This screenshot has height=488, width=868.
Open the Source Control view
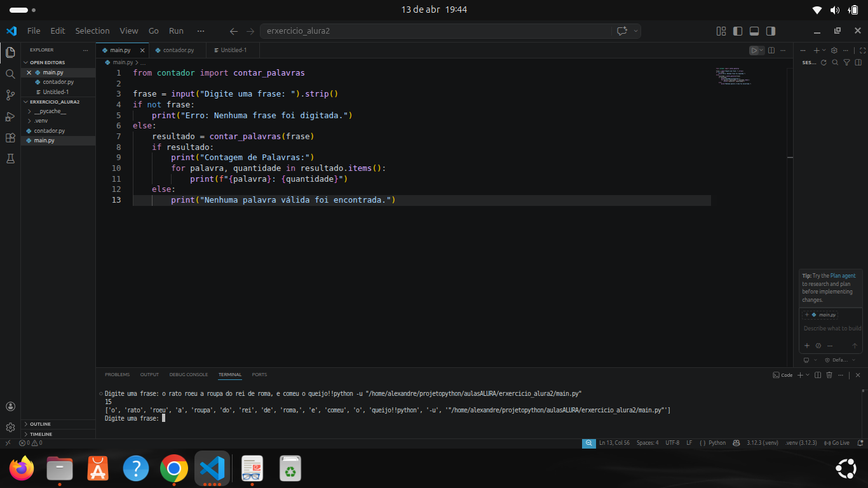point(10,95)
